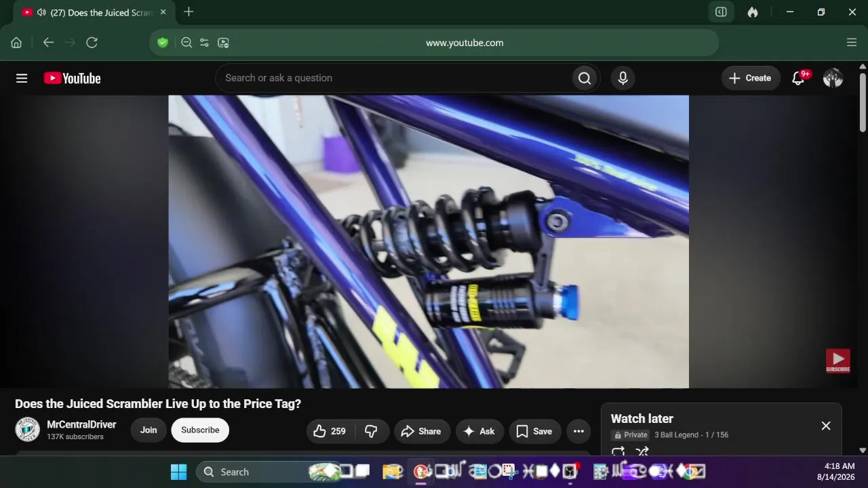Click the scrollbar down arrow
Viewport: 868px width, 488px height.
click(x=863, y=450)
